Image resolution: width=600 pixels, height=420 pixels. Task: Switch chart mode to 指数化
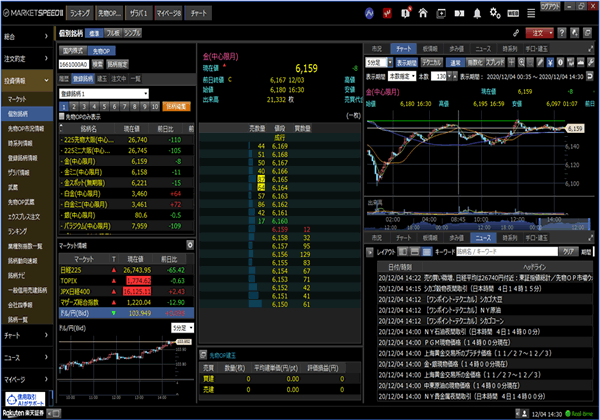[475, 62]
